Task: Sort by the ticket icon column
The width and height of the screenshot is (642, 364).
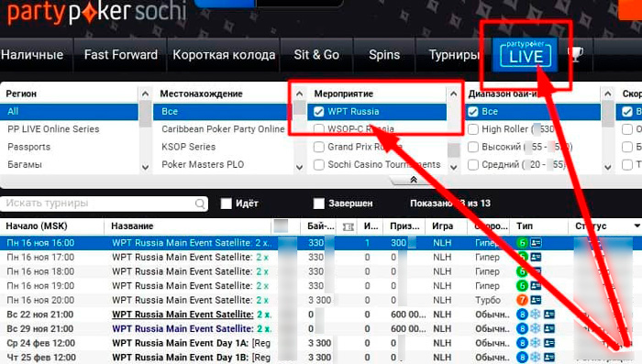Action: pos(348,226)
